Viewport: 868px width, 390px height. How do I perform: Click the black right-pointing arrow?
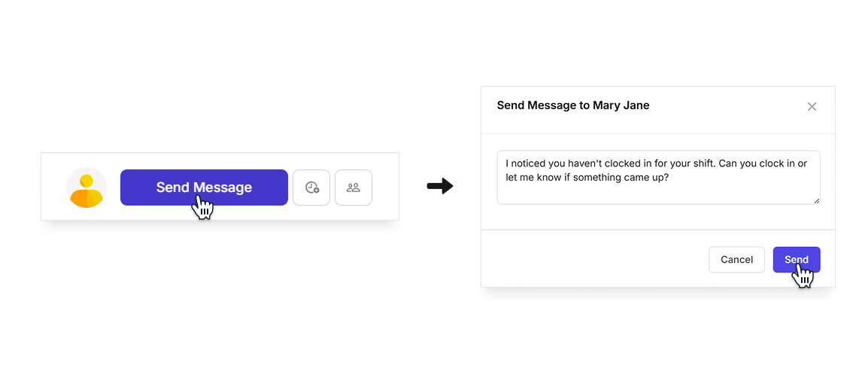pos(440,187)
